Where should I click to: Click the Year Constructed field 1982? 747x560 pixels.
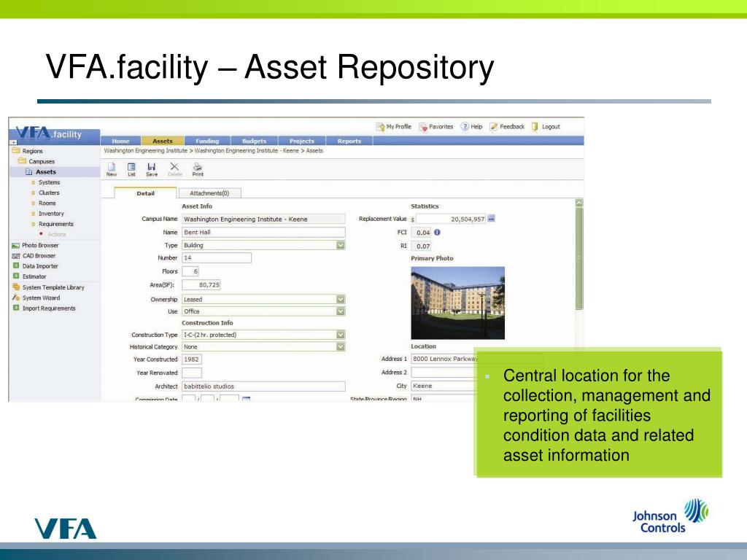point(192,359)
